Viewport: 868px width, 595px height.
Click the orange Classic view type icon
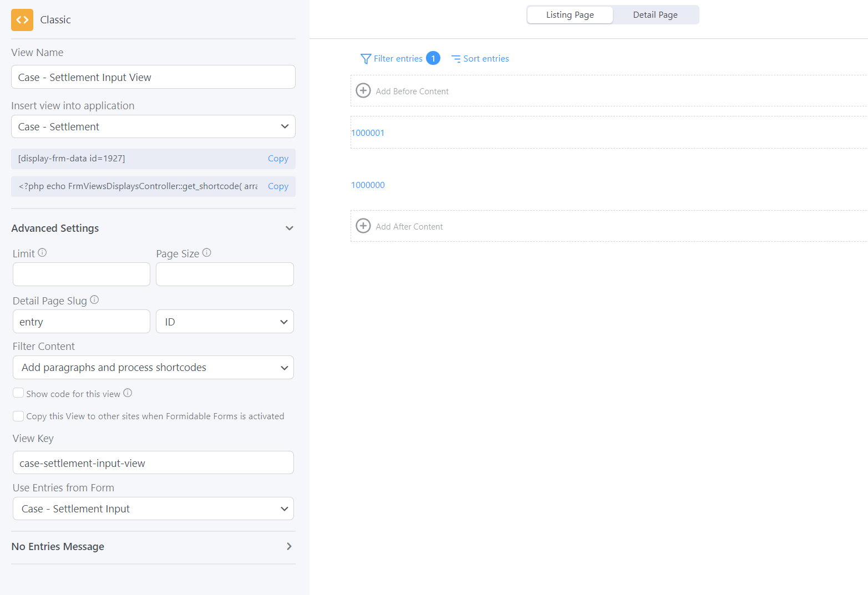click(x=22, y=20)
